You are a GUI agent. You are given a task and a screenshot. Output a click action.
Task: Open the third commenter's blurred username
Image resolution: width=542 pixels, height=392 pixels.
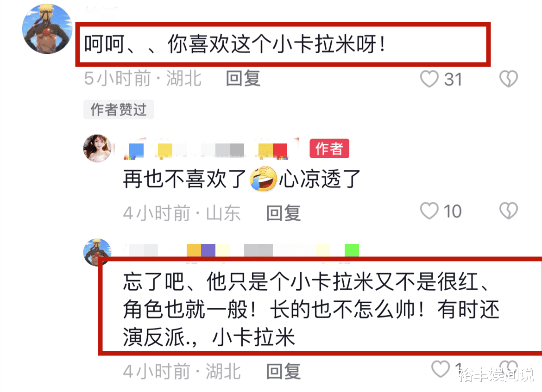241,250
